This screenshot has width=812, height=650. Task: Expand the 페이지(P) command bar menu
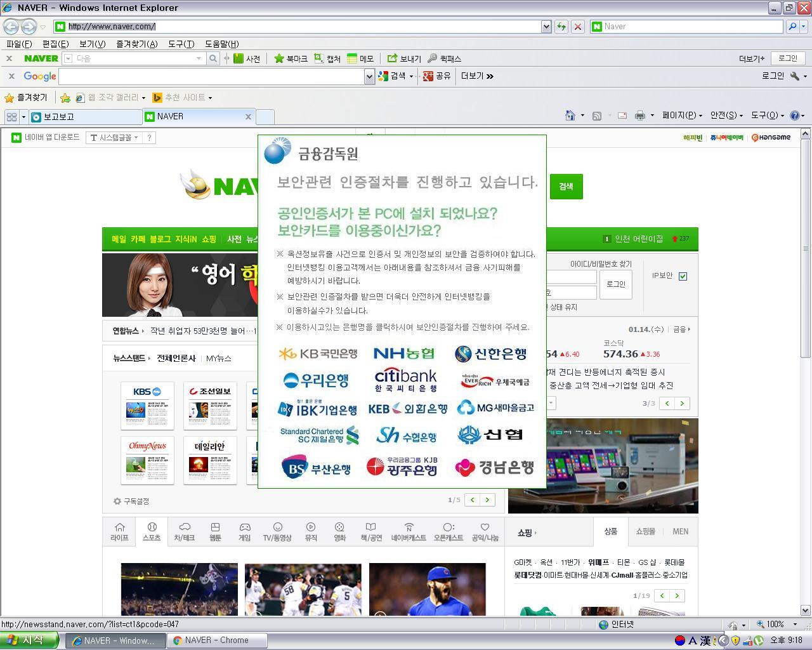pyautogui.click(x=681, y=116)
